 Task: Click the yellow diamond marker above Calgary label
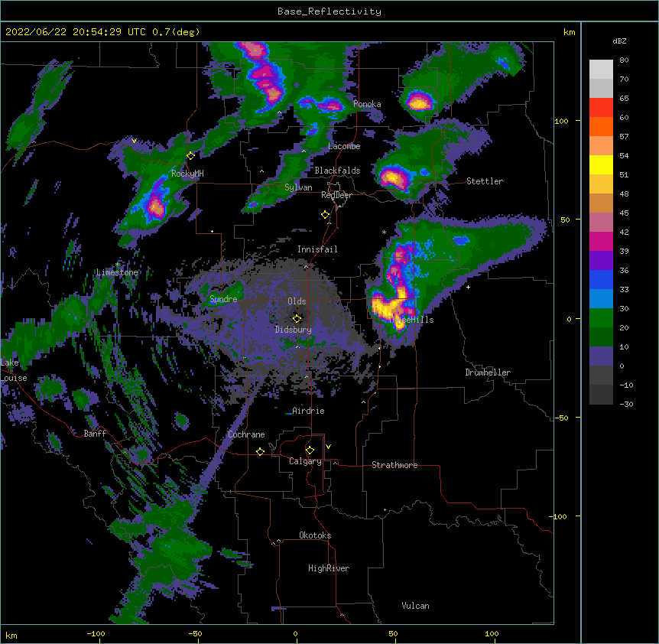pyautogui.click(x=310, y=450)
